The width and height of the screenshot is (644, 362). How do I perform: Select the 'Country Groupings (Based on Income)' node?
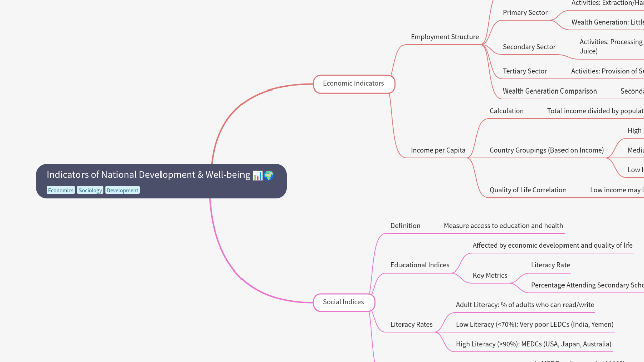click(x=546, y=150)
